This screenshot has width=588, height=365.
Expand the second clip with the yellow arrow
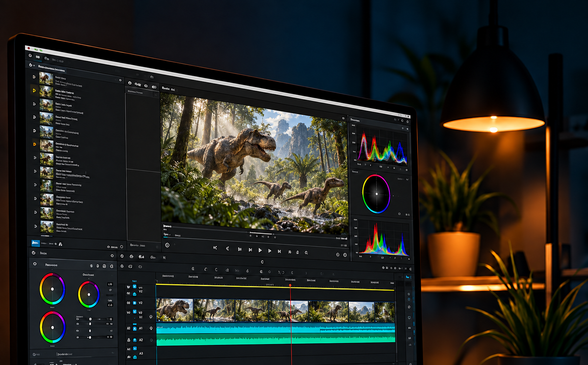pos(34,91)
